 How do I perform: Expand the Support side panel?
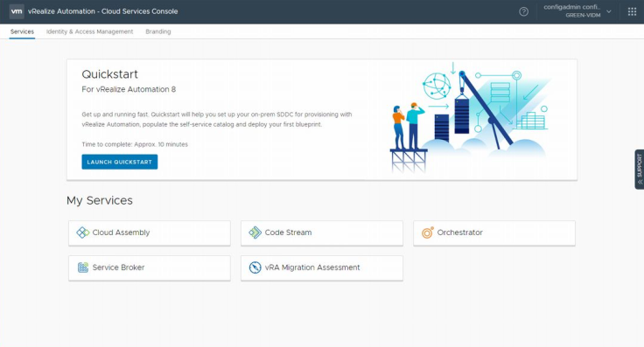pyautogui.click(x=639, y=169)
